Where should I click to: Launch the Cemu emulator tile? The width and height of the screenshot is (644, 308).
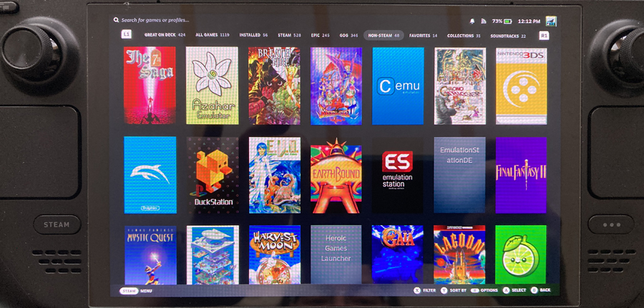point(398,86)
